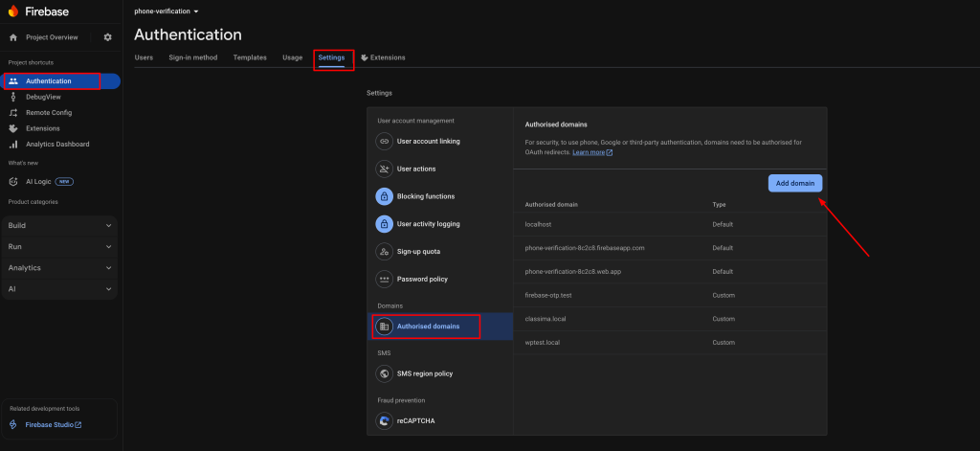Open the Firebase Studio link
980x451 pixels.
54,425
